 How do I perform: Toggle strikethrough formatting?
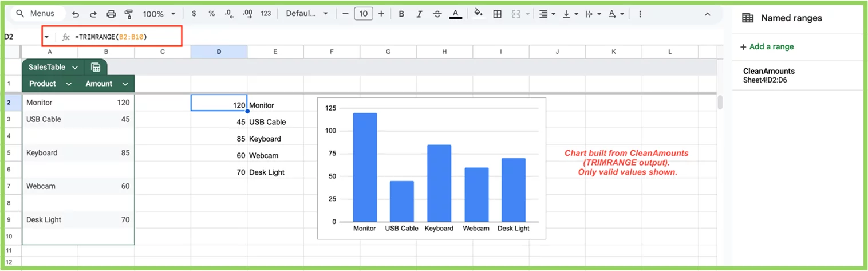(x=437, y=14)
